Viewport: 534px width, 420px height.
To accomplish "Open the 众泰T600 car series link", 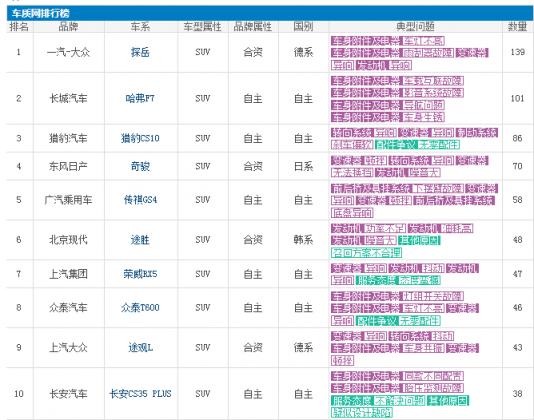I will coord(140,308).
